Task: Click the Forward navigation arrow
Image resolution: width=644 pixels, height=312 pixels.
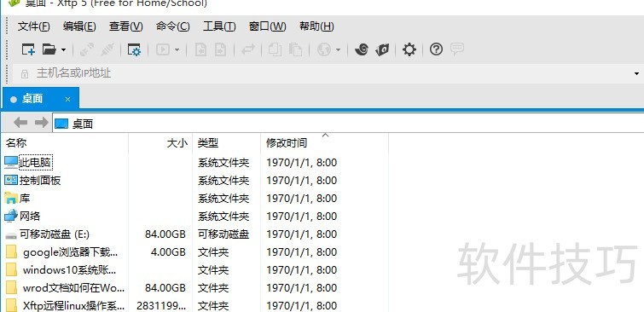Action: click(x=42, y=123)
